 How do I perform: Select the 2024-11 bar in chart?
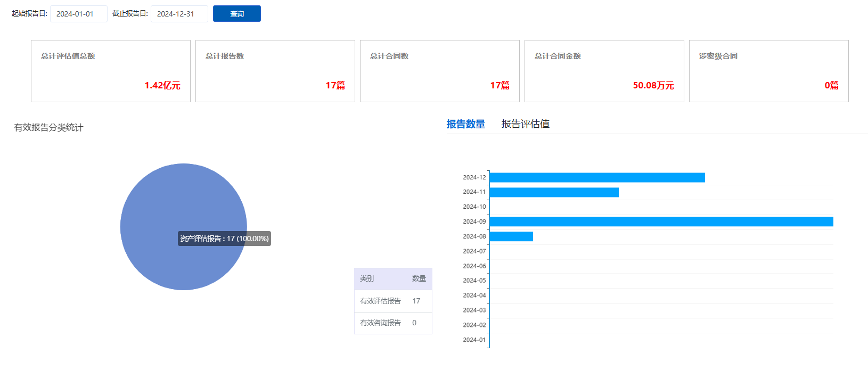tap(554, 192)
